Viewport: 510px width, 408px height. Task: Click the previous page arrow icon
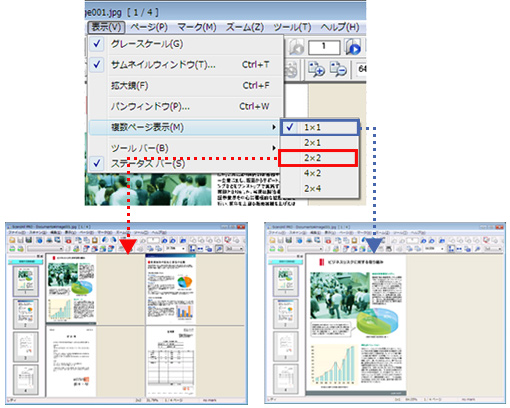[296, 47]
